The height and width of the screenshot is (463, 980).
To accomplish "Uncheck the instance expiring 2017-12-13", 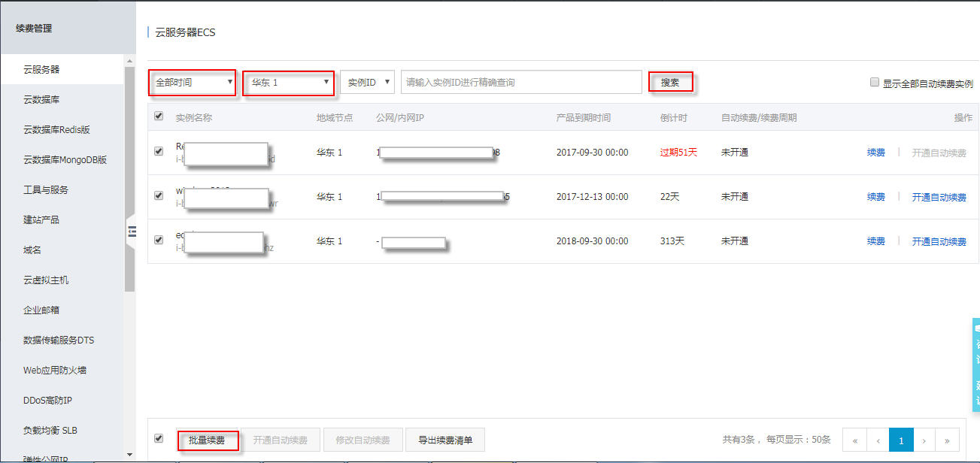I will click(x=159, y=195).
